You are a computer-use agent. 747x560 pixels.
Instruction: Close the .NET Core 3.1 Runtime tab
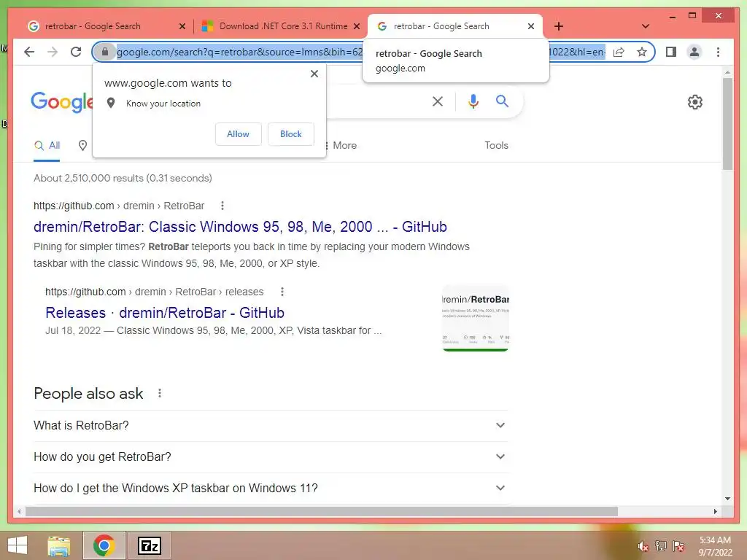[356, 26]
